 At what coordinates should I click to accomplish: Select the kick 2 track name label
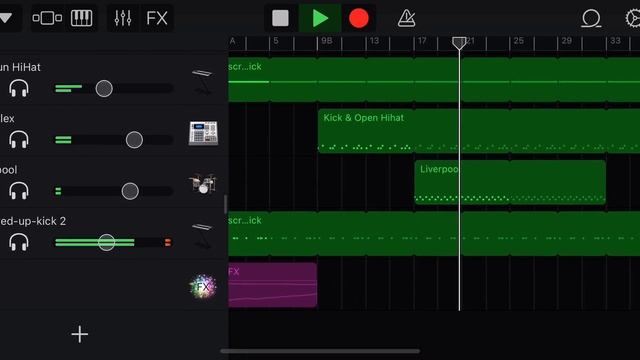[x=33, y=221]
